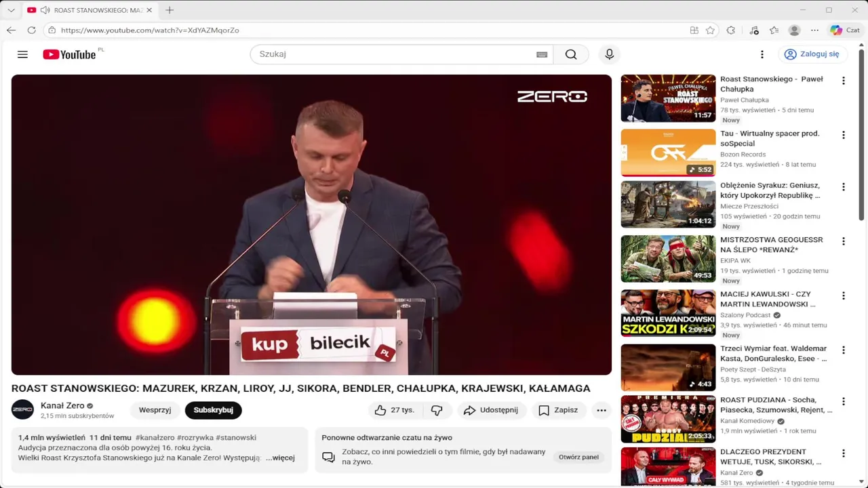This screenshot has height=488, width=868.
Task: Save the video with Zapisz button
Action: pos(558,410)
